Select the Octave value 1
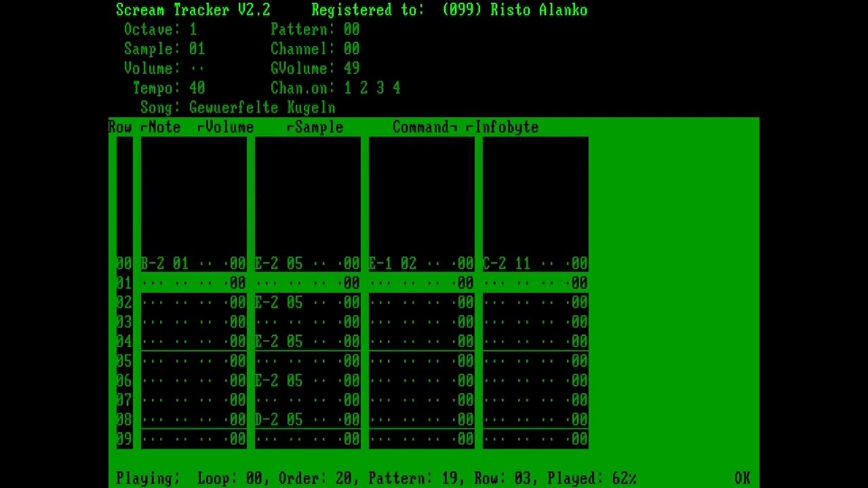The height and width of the screenshot is (488, 868). click(193, 29)
